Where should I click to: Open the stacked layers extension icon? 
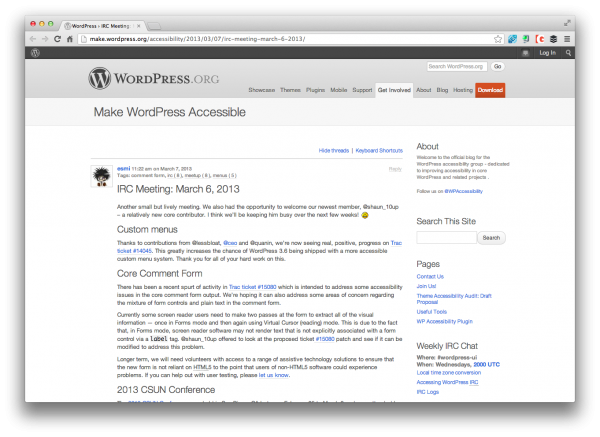point(553,39)
